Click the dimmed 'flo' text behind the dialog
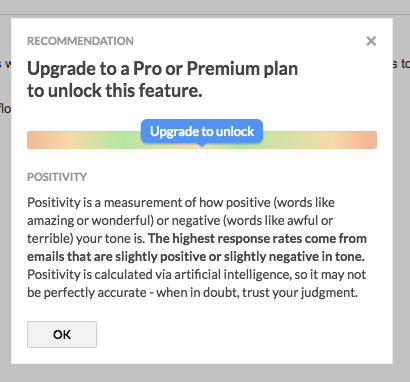Viewport: 410px width, 382px height. 5,109
